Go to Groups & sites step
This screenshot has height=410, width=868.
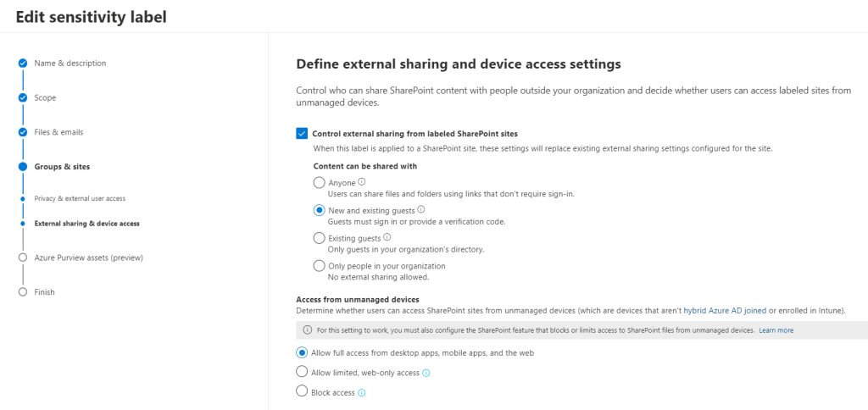click(x=62, y=167)
